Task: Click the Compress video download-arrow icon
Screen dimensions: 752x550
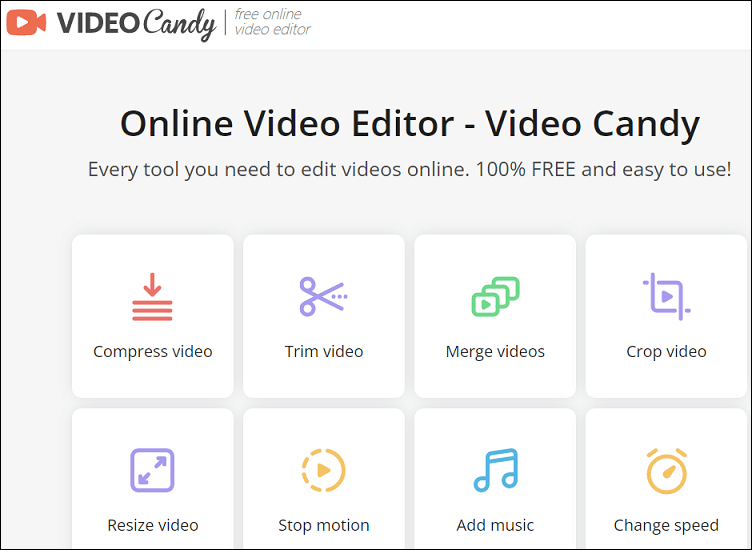Action: click(x=153, y=296)
